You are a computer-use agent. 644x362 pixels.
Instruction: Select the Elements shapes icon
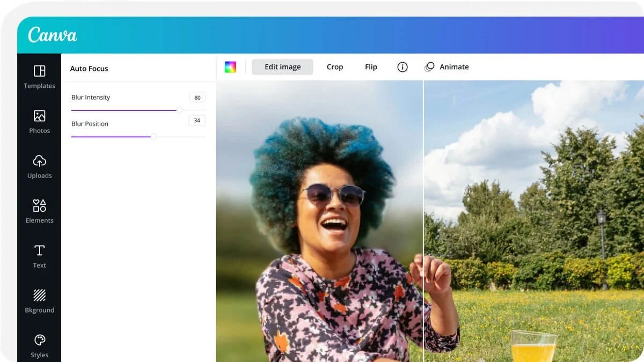[39, 205]
